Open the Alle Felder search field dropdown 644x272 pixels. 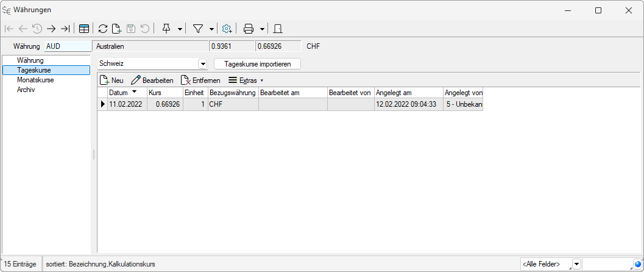[x=576, y=264]
